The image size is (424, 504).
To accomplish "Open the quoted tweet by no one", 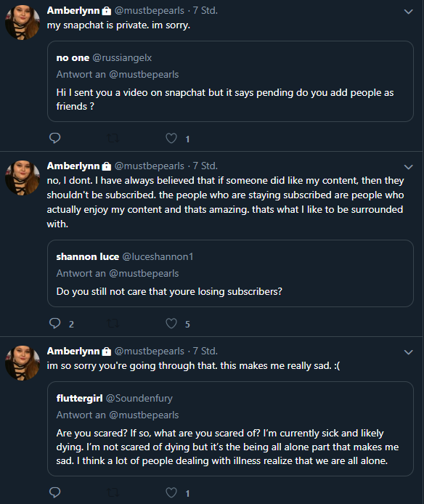I will click(x=230, y=81).
